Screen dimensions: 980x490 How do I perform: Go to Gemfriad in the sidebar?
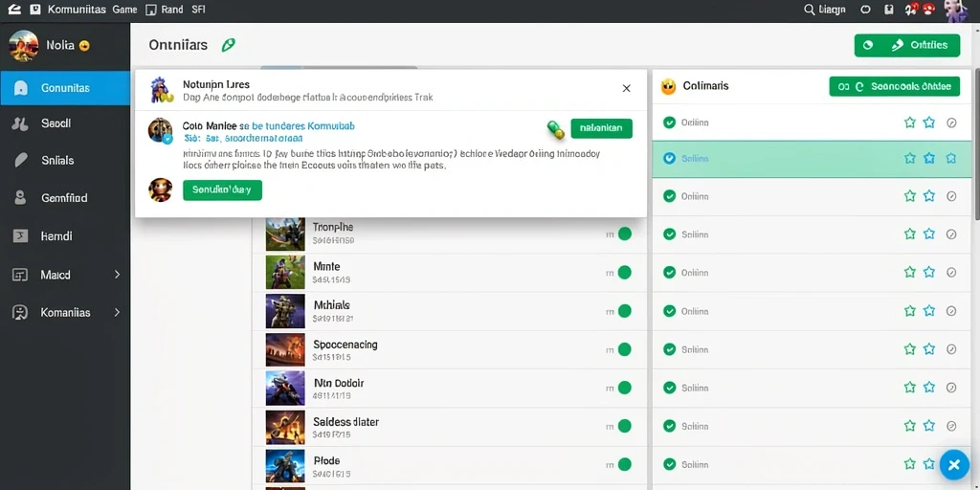point(65,198)
